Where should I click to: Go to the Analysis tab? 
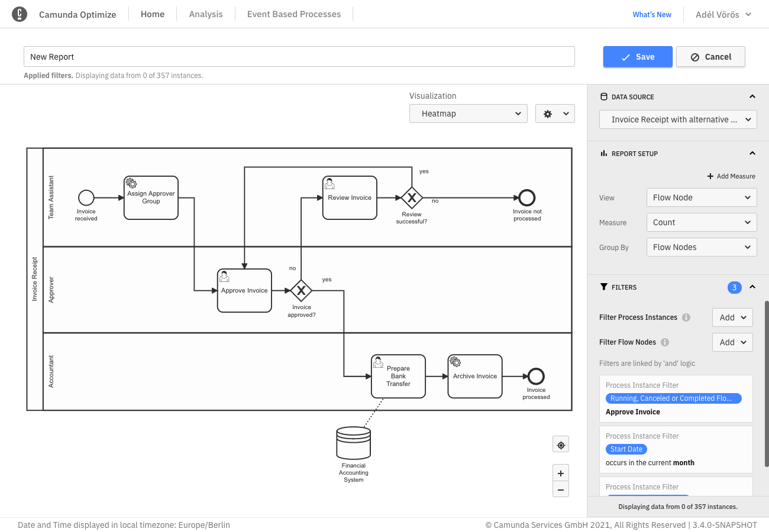[206, 14]
